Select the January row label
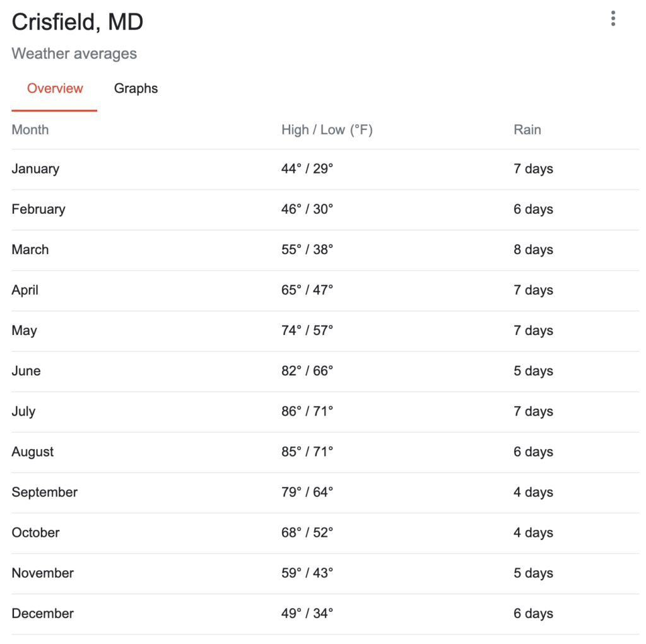Image resolution: width=646 pixels, height=644 pixels. coord(35,169)
